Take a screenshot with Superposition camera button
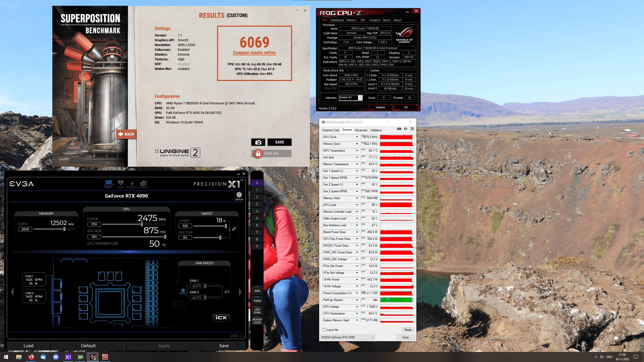 [258, 142]
